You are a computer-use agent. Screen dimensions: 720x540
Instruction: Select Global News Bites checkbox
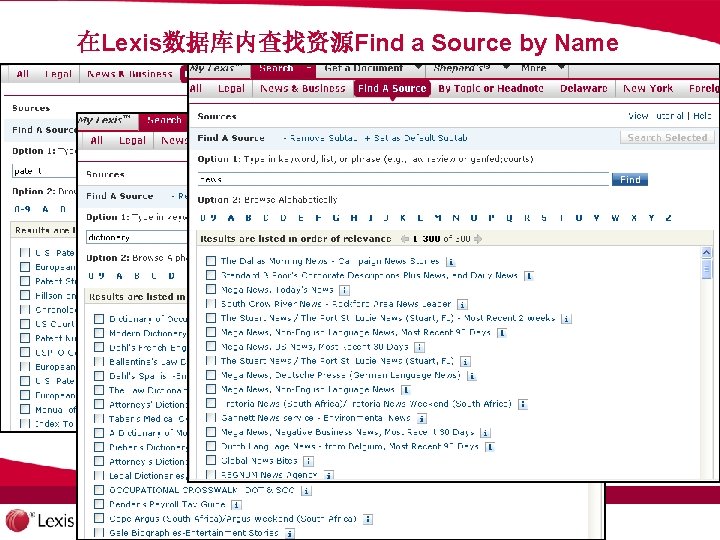coord(211,460)
